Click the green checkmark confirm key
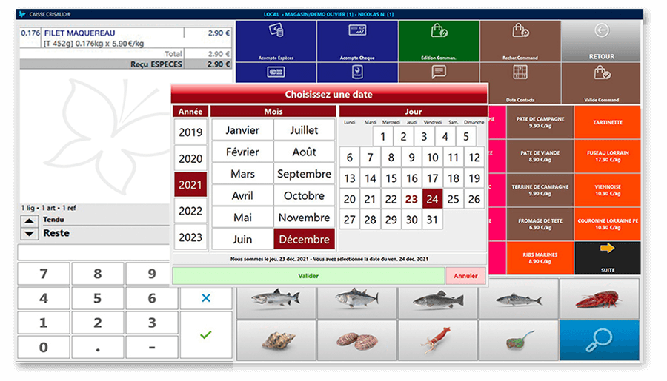This screenshot has width=667, height=381. [x=206, y=335]
